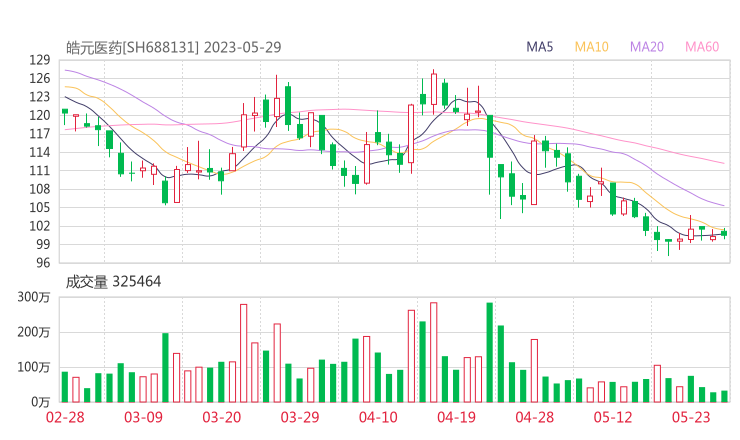Click the 99 price axis label
The width and height of the screenshot is (740, 440).
[x=43, y=244]
